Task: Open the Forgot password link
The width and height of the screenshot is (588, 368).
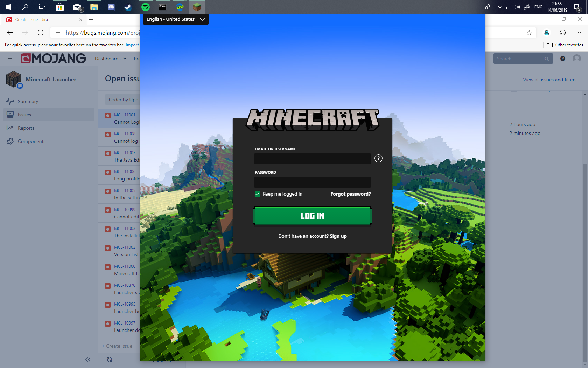Action: (351, 194)
